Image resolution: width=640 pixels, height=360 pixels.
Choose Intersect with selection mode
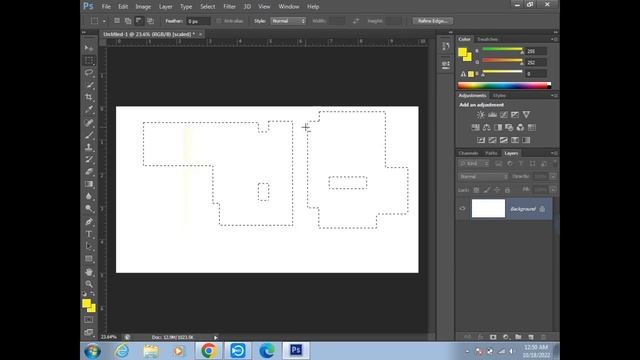[150, 21]
